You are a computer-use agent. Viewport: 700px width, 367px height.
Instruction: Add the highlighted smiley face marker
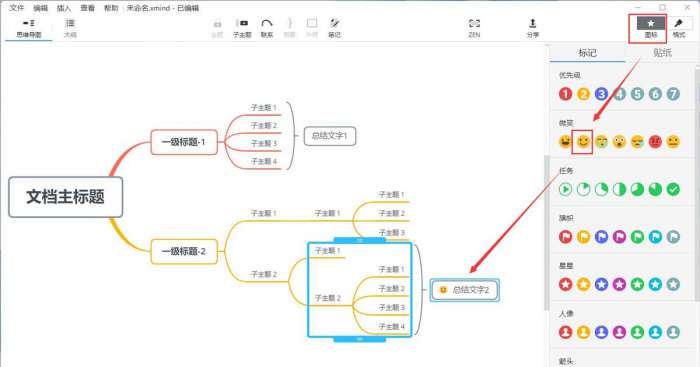coord(583,142)
